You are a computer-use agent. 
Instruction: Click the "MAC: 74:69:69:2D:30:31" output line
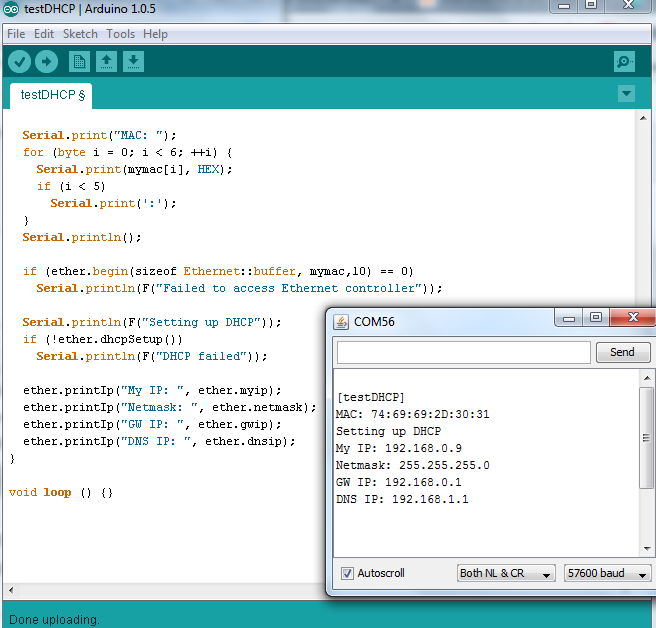pos(413,414)
